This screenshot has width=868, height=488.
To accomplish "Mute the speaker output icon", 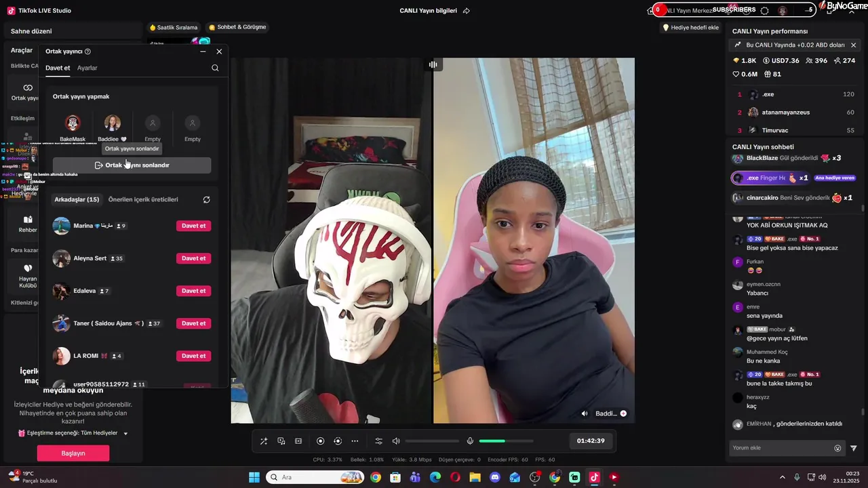I will (x=396, y=441).
